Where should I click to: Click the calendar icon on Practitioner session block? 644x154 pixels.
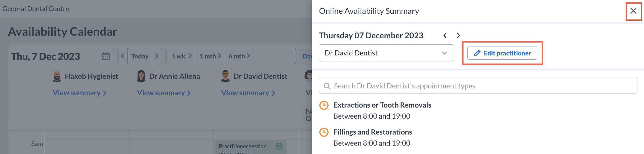tap(279, 146)
